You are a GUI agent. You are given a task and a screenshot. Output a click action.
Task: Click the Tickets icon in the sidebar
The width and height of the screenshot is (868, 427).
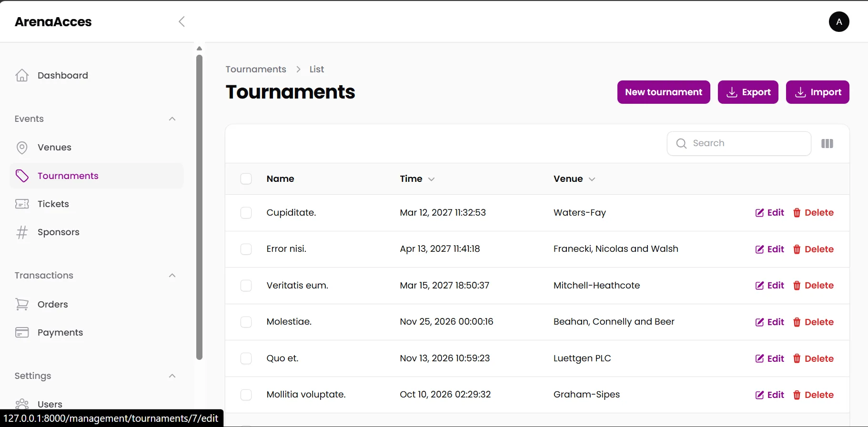pos(22,204)
